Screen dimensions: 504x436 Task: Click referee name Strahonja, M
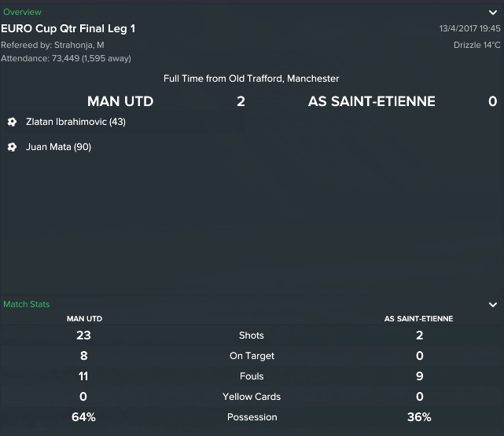point(79,45)
